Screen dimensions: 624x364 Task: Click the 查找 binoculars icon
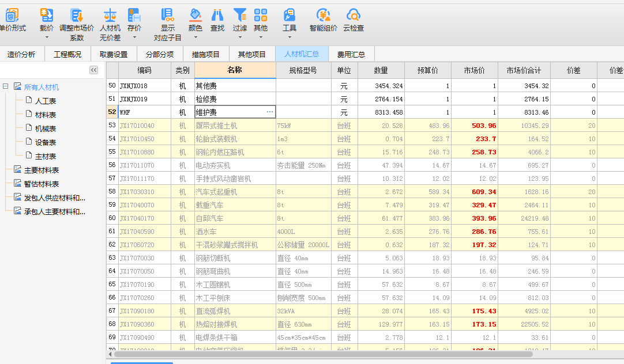[217, 16]
